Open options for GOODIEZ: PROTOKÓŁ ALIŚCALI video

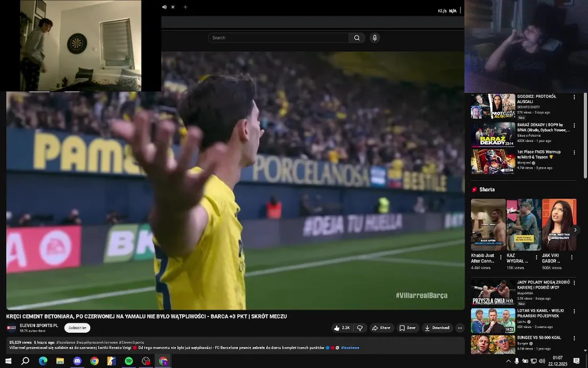[x=574, y=97]
